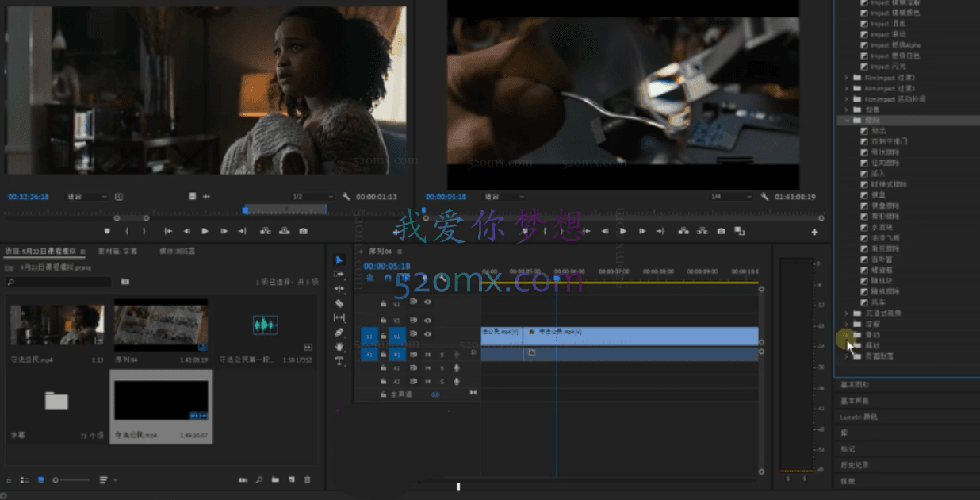Mute audio track A2
980x500 pixels.
[427, 368]
